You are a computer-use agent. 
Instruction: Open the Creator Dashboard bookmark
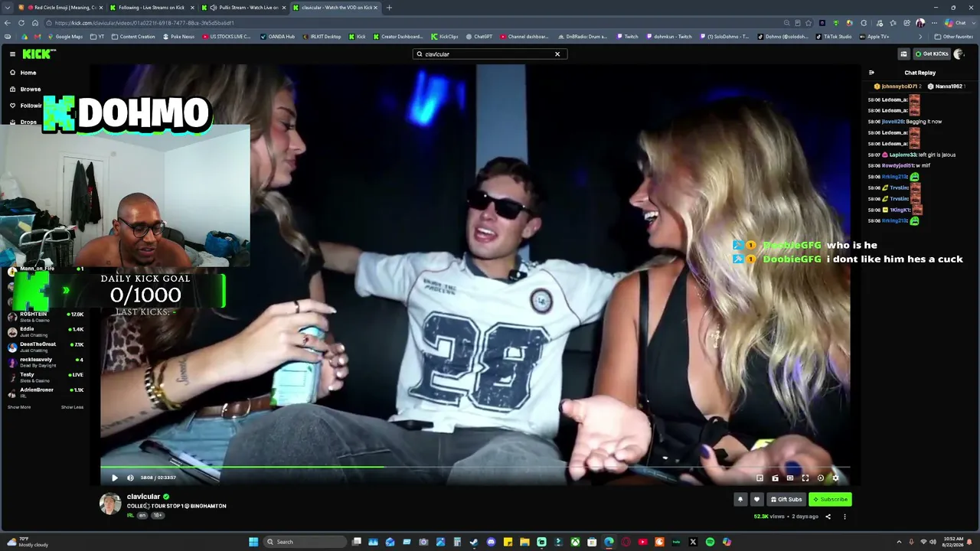click(397, 37)
